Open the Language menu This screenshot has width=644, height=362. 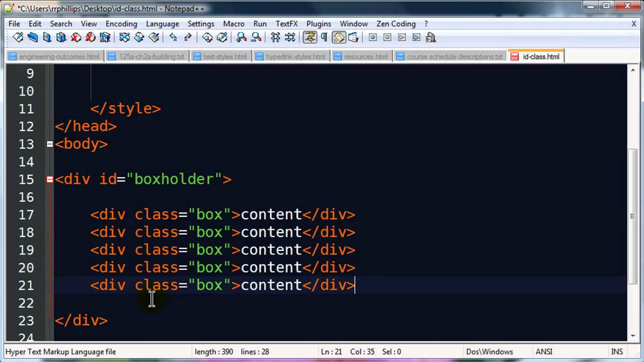coord(162,24)
